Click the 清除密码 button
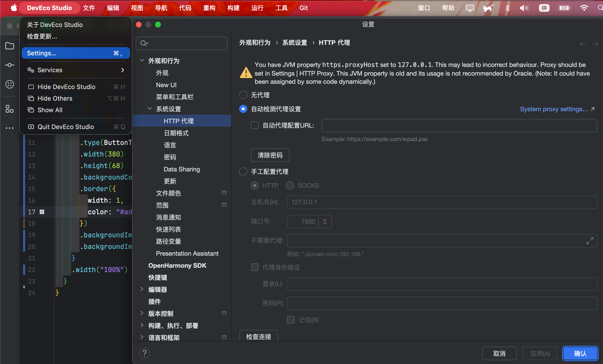The image size is (603, 364). tap(270, 155)
